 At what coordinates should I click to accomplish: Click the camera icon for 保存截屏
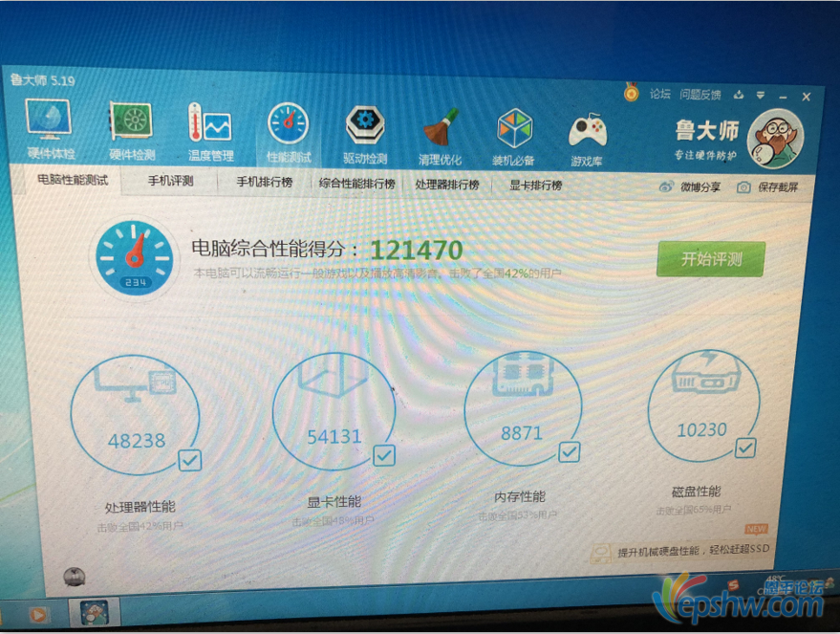[x=743, y=187]
